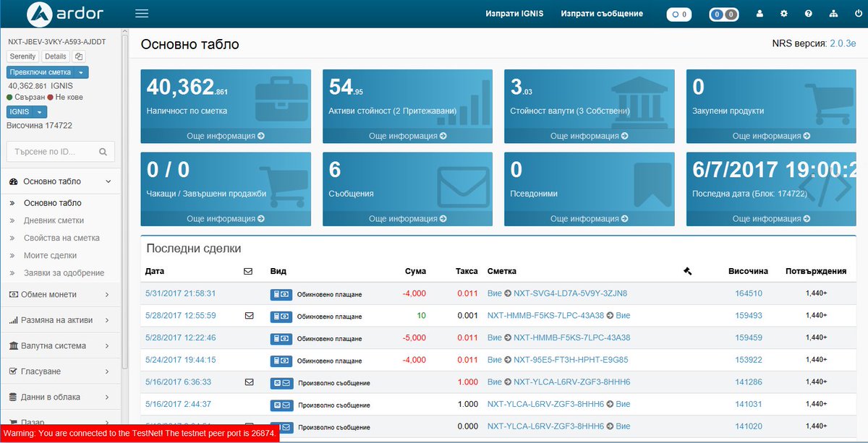This screenshot has height=443, width=868.
Task: Click Изпрати IGNIS in header
Action: click(x=514, y=14)
